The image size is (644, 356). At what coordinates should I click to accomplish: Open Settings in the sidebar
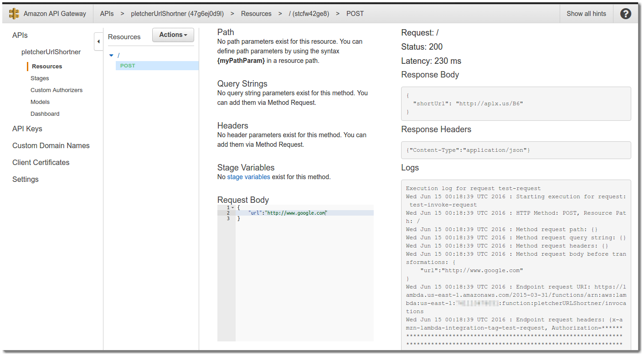26,180
